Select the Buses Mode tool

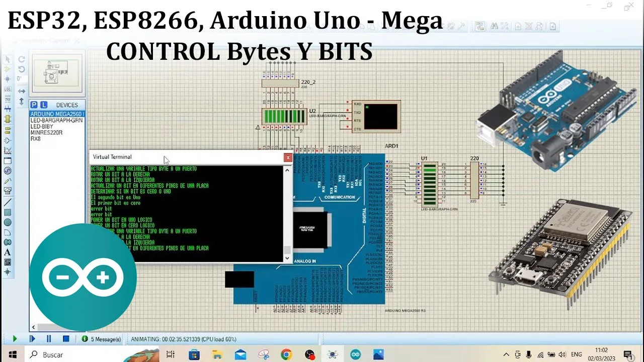click(8, 109)
